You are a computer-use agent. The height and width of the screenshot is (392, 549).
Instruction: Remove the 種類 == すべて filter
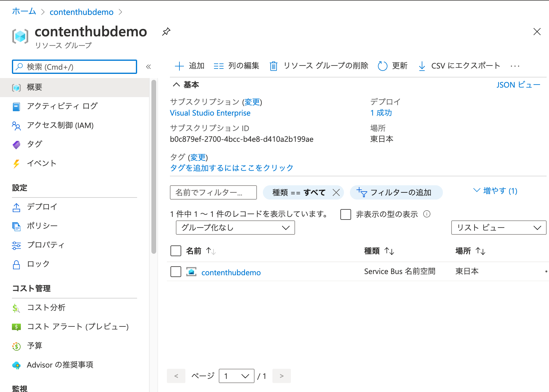click(336, 192)
